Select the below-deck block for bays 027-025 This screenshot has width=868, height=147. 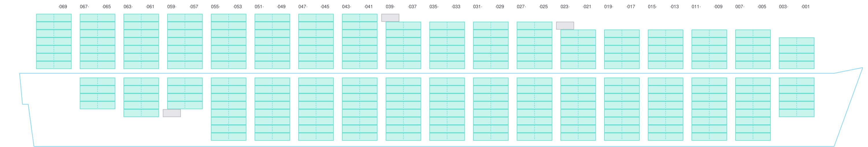point(534,109)
